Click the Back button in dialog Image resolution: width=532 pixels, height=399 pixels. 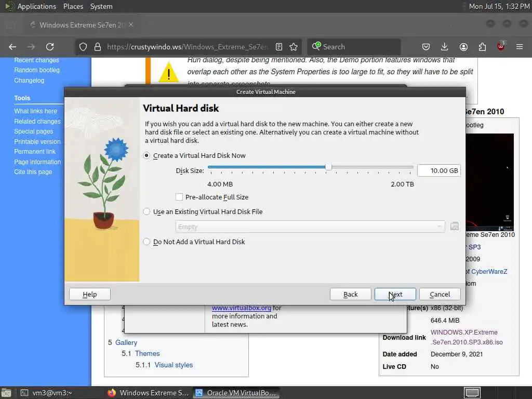click(351, 294)
